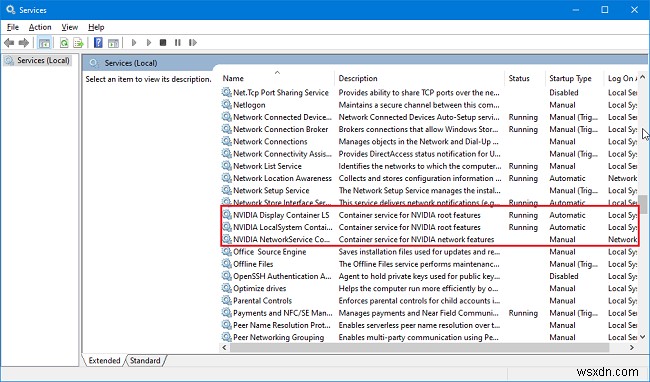Select the Peer Name Resolution Prot... service name
The width and height of the screenshot is (650, 382).
click(281, 325)
